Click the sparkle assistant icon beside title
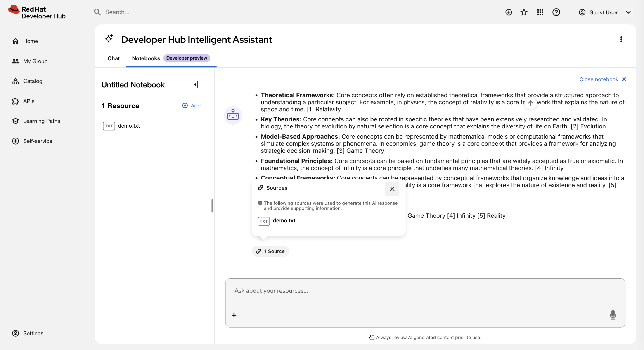 [x=109, y=39]
